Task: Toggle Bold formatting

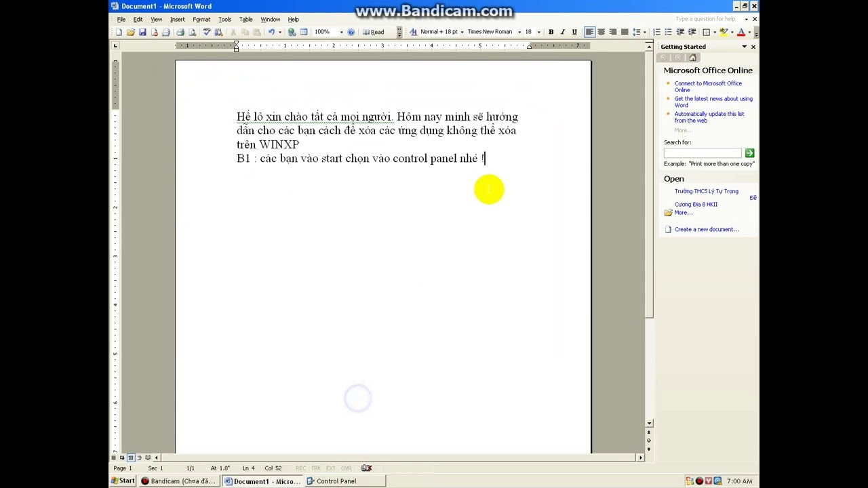Action: [x=551, y=32]
